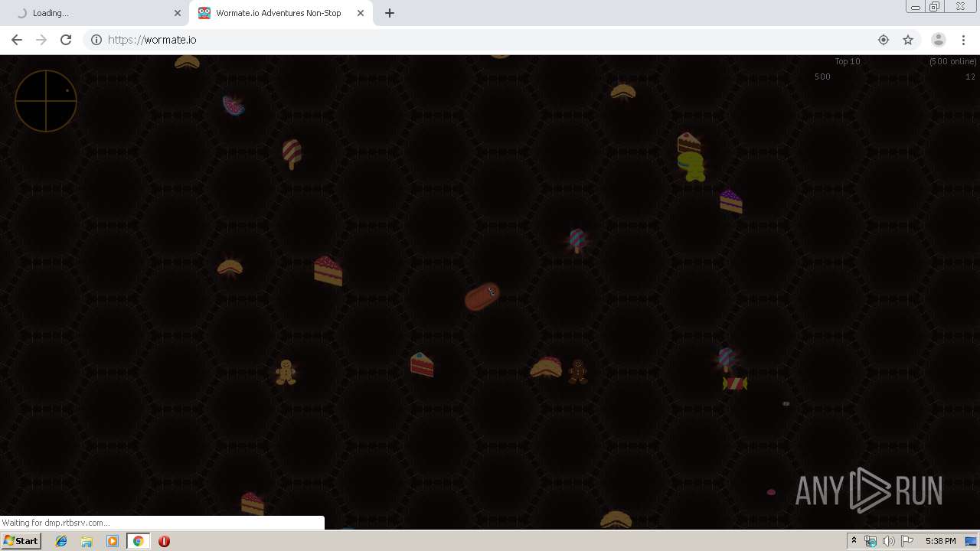The height and width of the screenshot is (551, 980).
Task: Click the green macaron stack food
Action: pos(691,166)
